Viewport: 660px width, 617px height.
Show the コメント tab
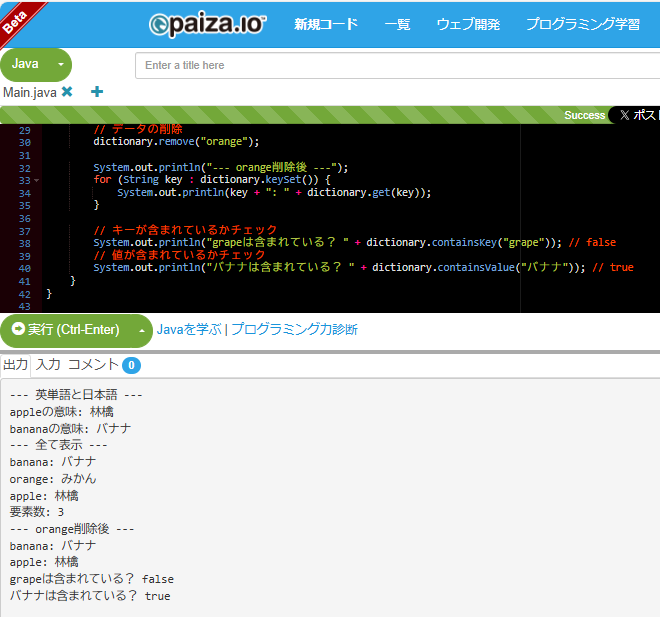[92, 365]
